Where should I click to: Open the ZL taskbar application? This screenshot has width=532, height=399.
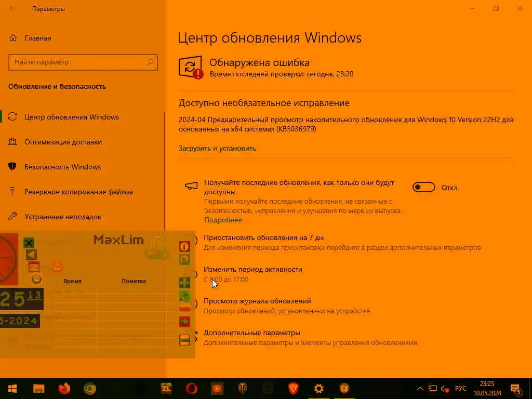pyautogui.click(x=166, y=389)
